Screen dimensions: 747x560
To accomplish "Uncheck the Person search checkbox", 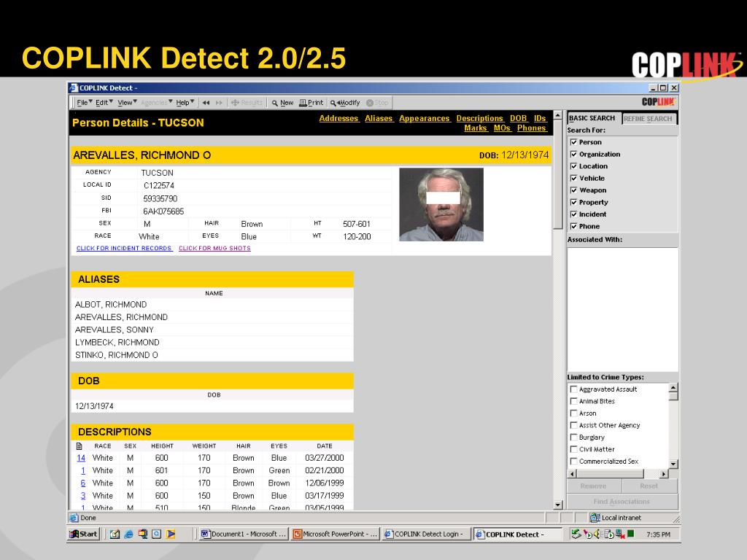I will (x=573, y=142).
